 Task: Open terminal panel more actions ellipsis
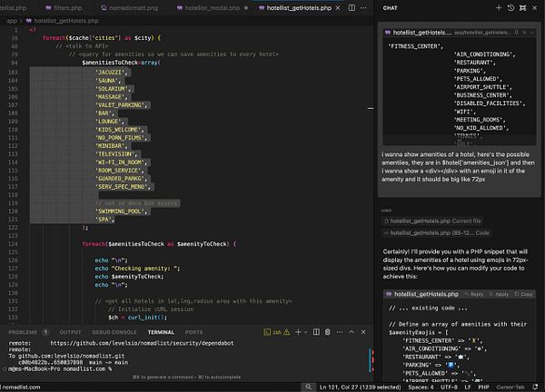340,332
